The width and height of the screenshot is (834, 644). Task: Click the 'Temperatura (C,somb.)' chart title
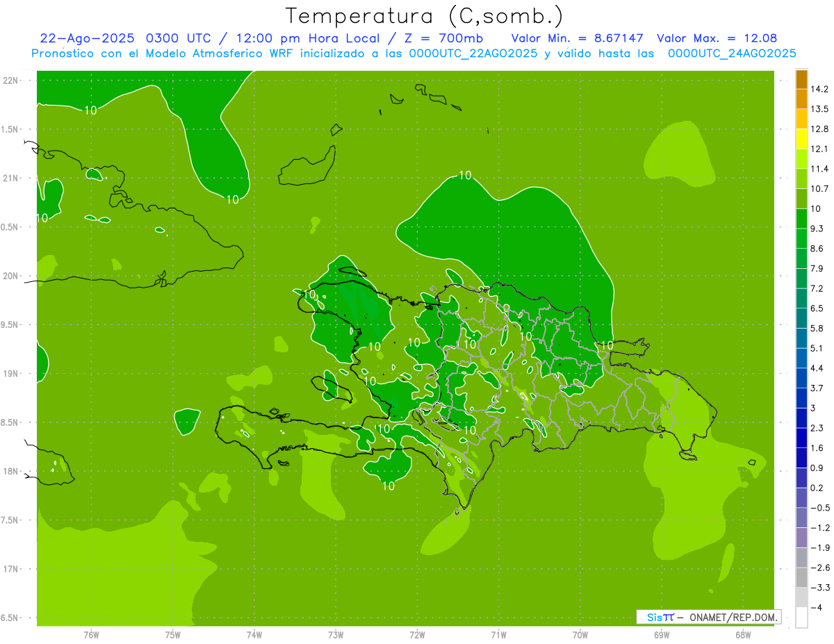click(x=424, y=16)
